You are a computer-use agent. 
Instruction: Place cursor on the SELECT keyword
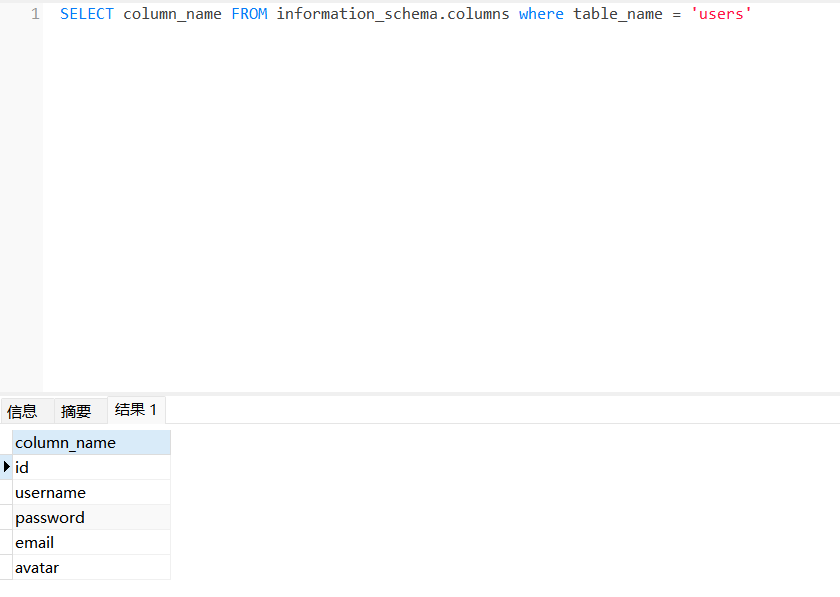(87, 14)
